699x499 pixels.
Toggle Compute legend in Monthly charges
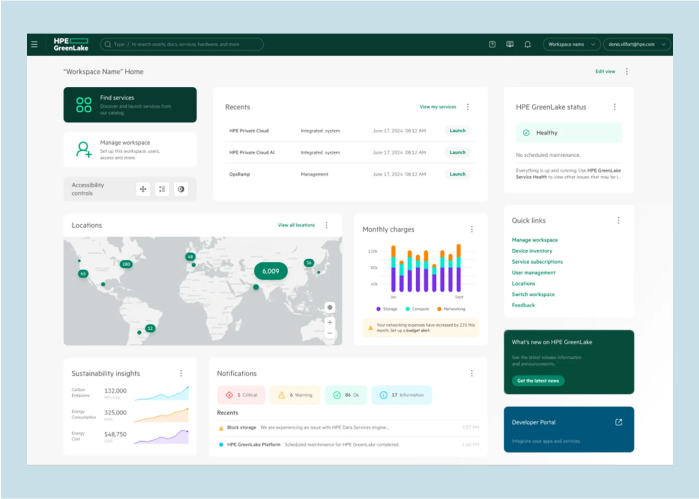(417, 309)
